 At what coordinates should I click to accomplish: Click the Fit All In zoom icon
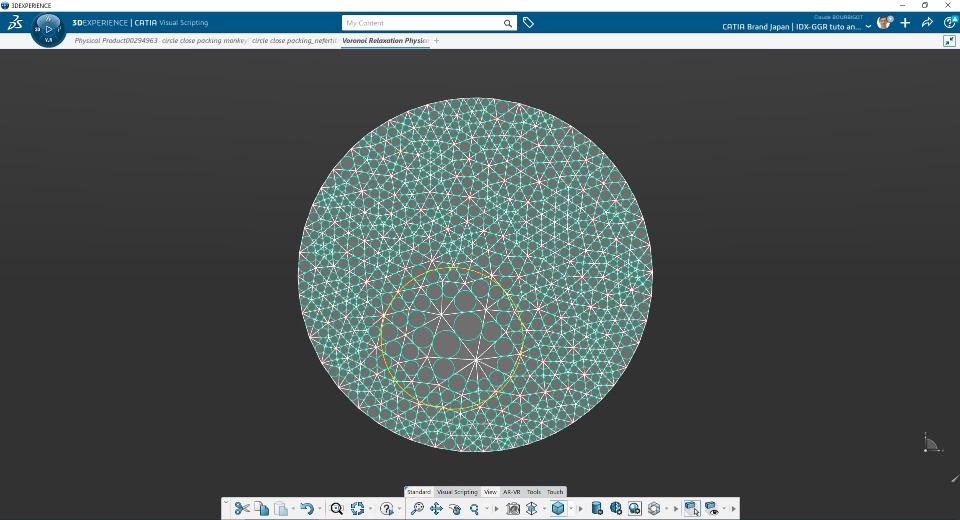[x=417, y=508]
